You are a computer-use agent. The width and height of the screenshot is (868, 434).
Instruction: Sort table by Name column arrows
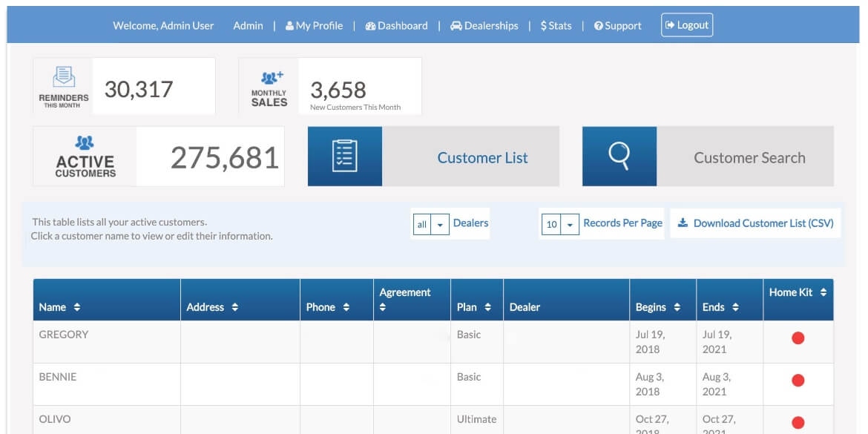click(x=77, y=307)
